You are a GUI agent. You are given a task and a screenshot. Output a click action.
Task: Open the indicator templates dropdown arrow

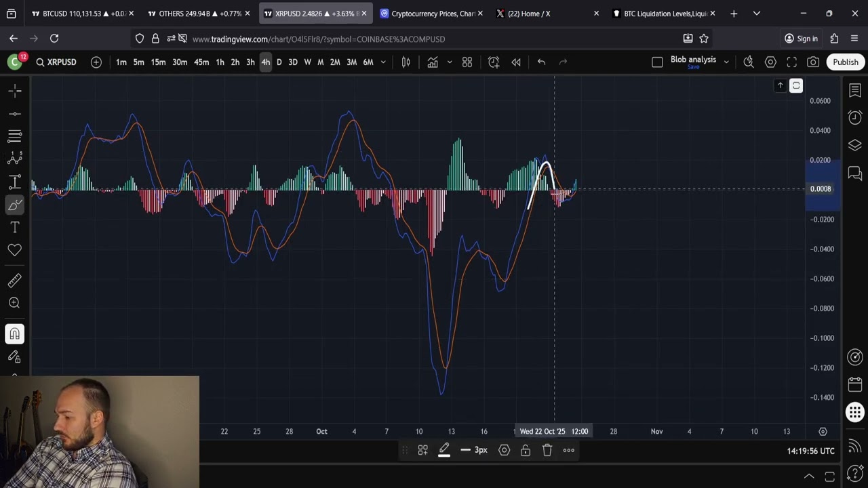click(450, 62)
